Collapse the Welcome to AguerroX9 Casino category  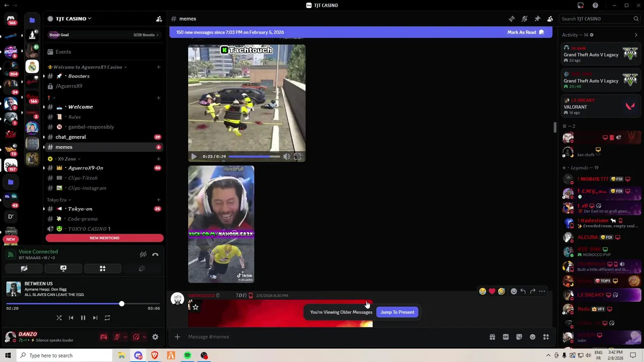(x=88, y=67)
